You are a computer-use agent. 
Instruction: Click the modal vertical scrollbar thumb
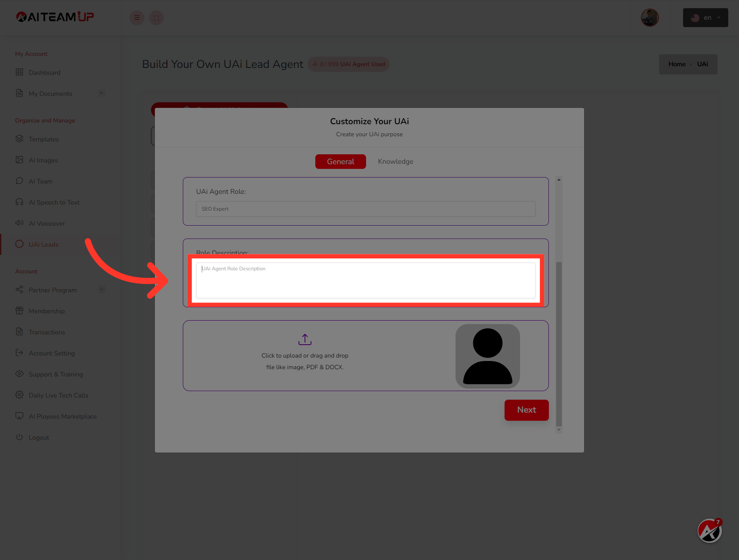tap(559, 344)
